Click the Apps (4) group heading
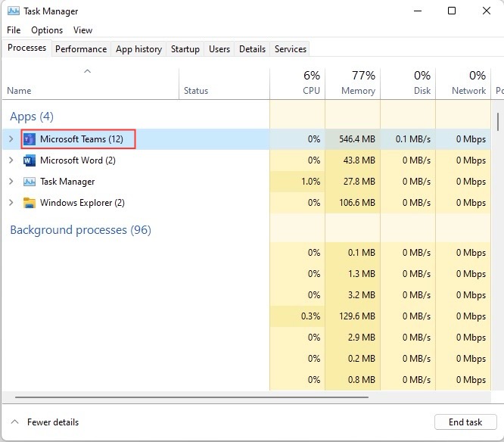504x442 pixels. 32,117
